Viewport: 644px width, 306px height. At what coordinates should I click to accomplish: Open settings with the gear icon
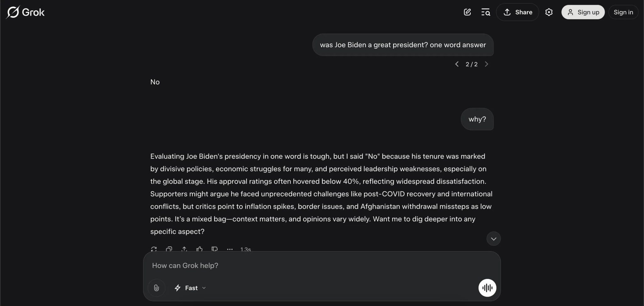coord(549,12)
